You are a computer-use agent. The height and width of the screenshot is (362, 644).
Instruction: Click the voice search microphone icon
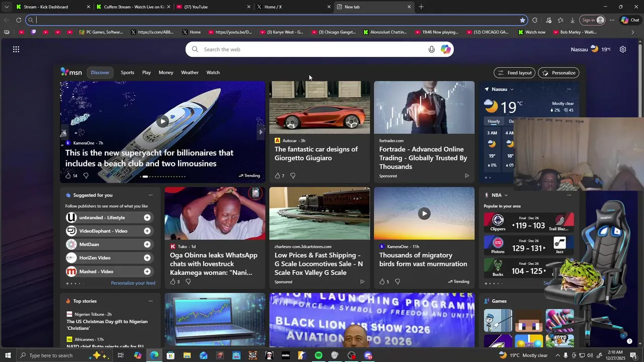pyautogui.click(x=431, y=49)
